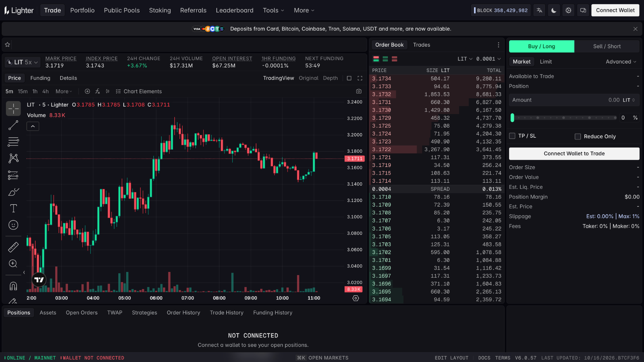Open the emoji icons tool

point(13,225)
